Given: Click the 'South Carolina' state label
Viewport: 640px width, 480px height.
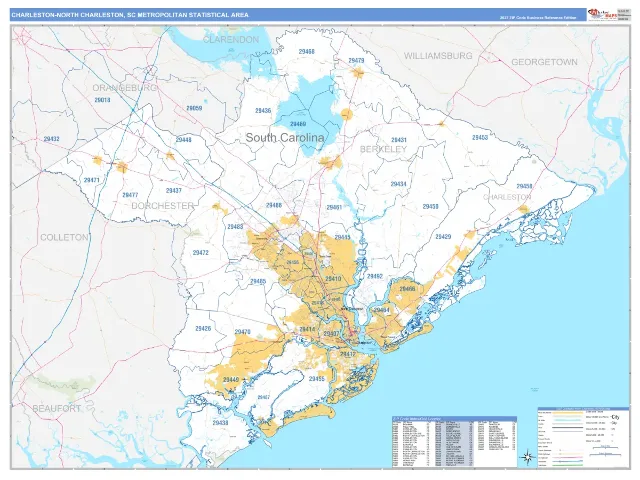Looking at the screenshot, I should 285,138.
